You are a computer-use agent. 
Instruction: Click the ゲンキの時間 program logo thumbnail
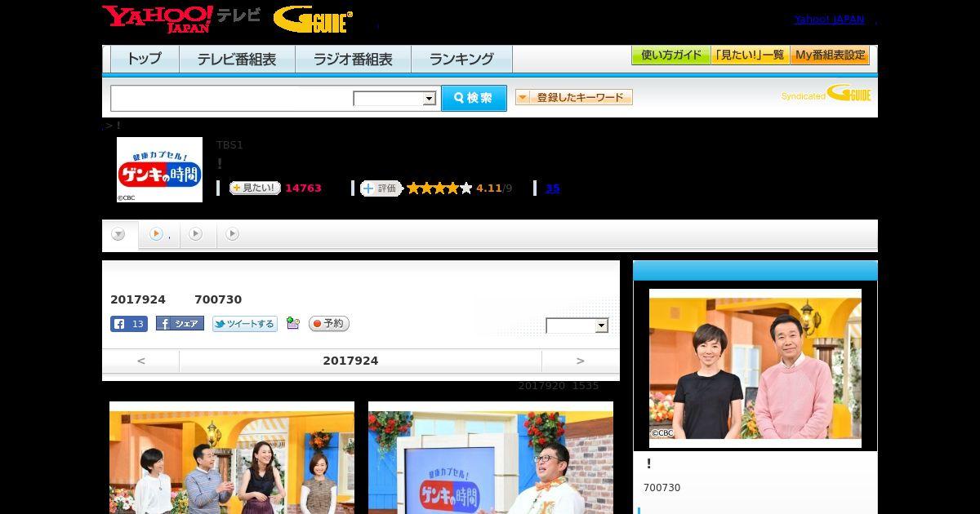point(159,170)
